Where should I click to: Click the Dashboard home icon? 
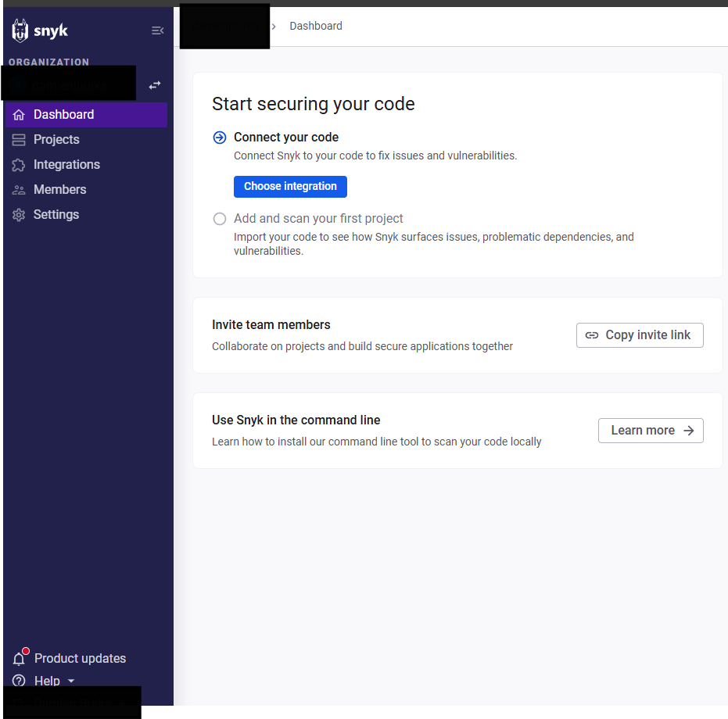point(19,115)
